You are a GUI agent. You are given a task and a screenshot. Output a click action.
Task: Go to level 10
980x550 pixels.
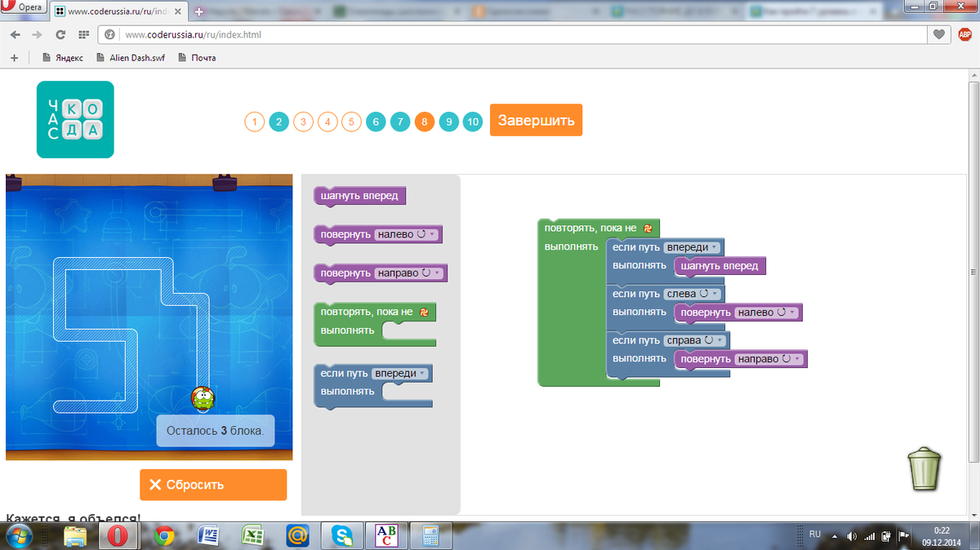[x=473, y=122]
